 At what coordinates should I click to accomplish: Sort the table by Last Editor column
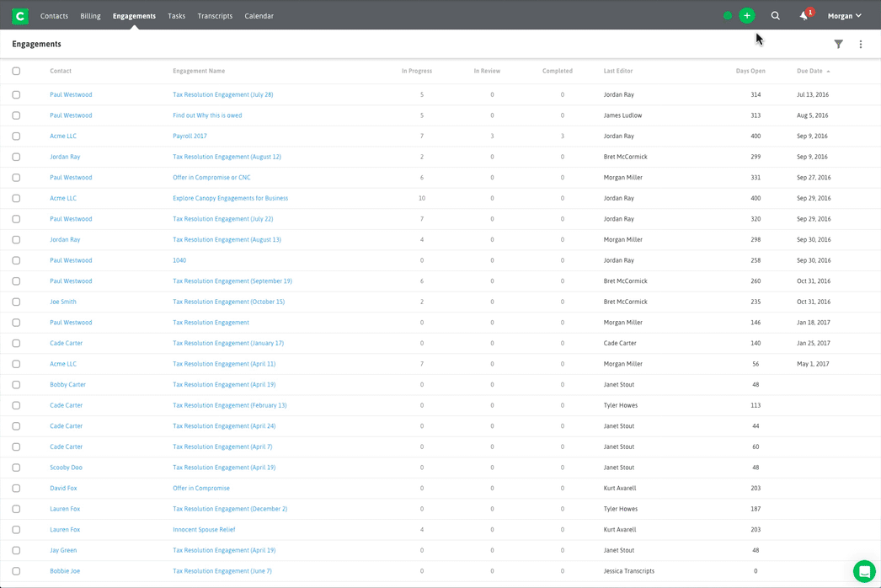[x=617, y=71]
